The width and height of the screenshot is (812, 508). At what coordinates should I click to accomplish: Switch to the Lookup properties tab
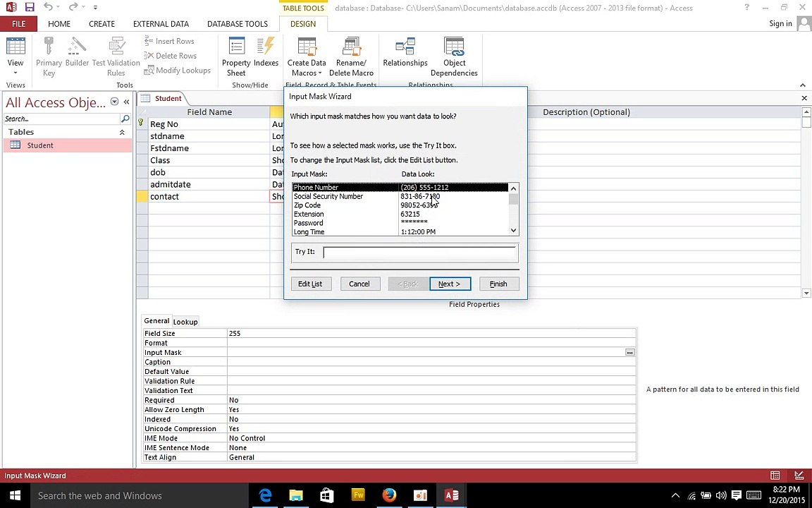tap(185, 322)
